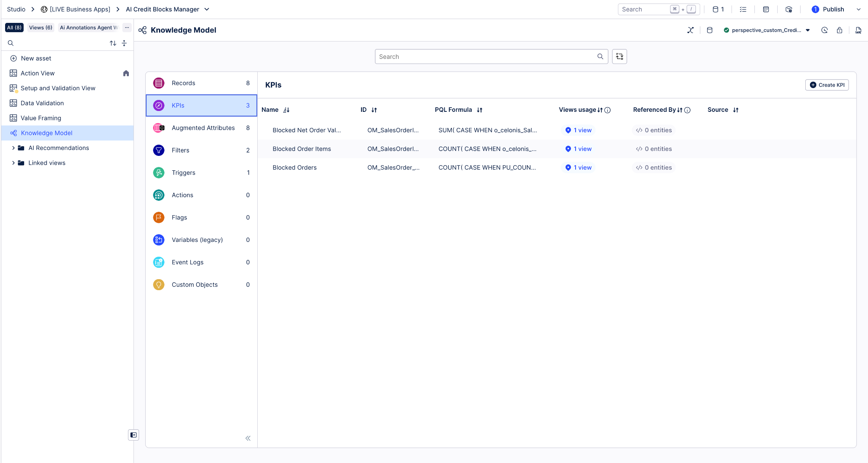The image size is (868, 463).
Task: Open AI Credit Blocks Manager dropdown
Action: 207,9
